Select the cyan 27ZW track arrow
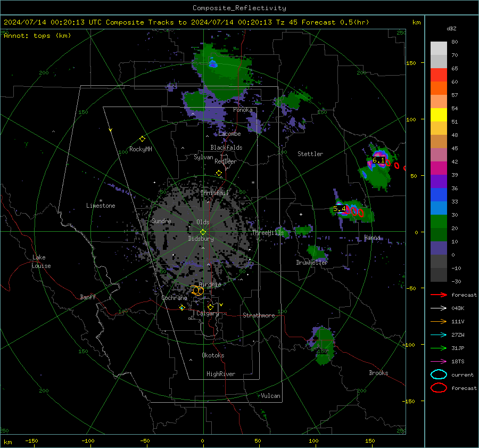This screenshot has width=479, height=448. [439, 335]
